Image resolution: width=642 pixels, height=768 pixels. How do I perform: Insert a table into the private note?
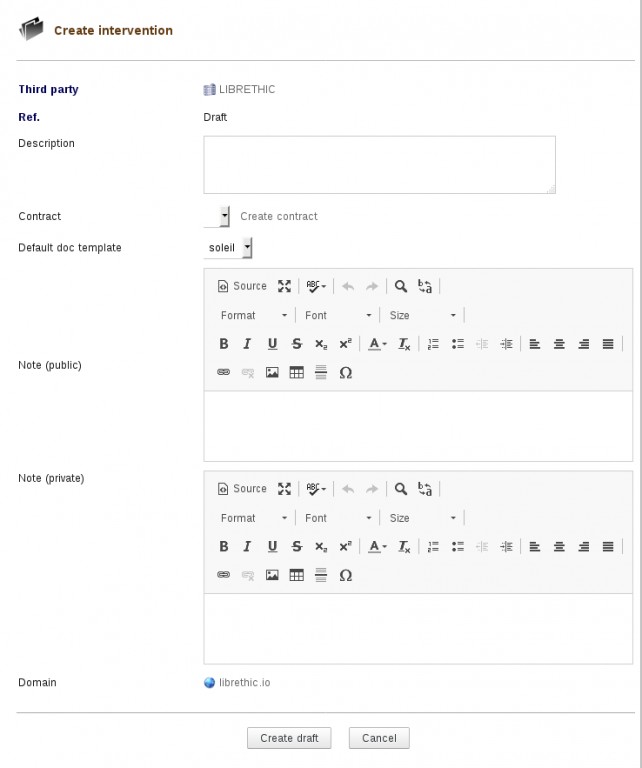296,576
